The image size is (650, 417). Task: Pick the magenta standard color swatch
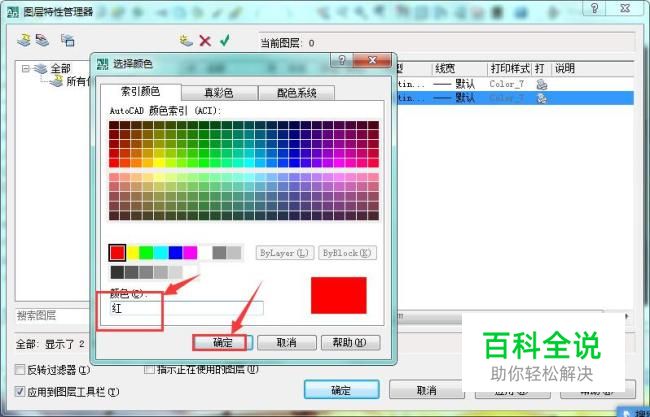coord(190,253)
